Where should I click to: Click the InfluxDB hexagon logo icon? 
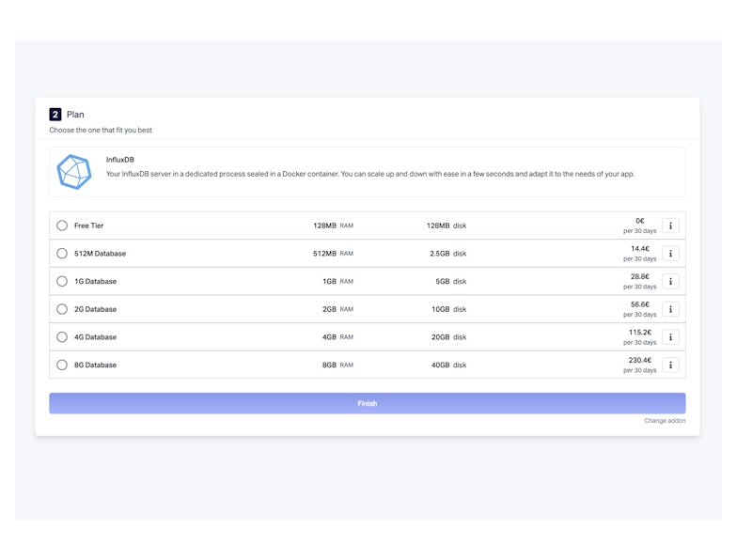(74, 172)
